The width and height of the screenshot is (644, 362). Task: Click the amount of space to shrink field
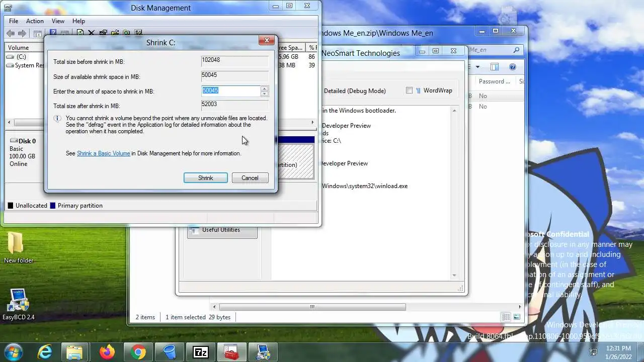230,91
